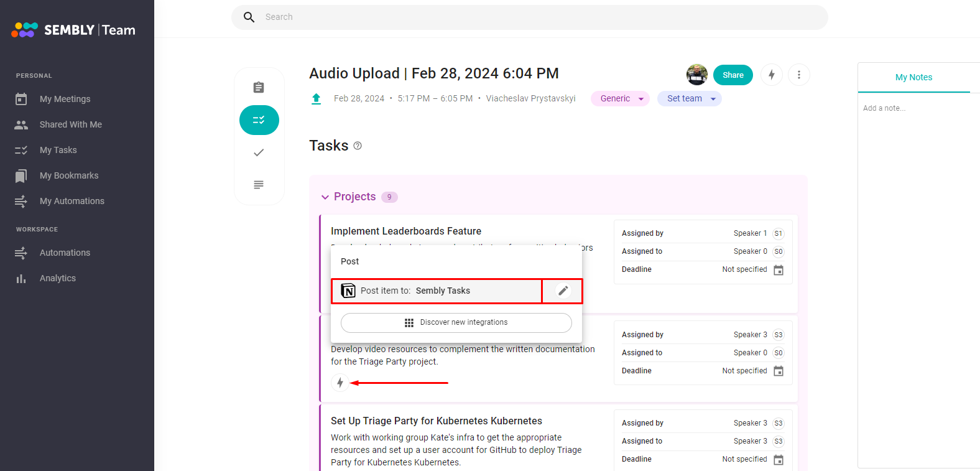Set deadline calendar for Leaderboards task
The width and height of the screenshot is (980, 471).
point(779,270)
